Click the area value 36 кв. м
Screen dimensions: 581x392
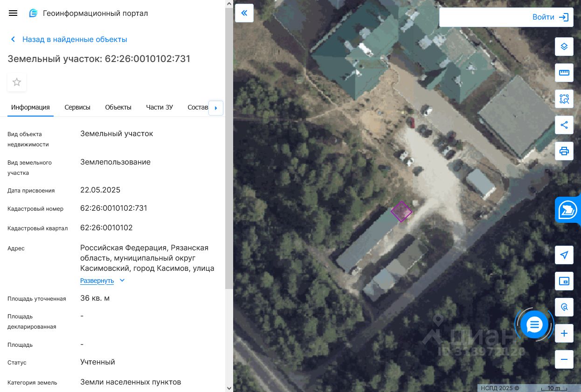point(95,298)
